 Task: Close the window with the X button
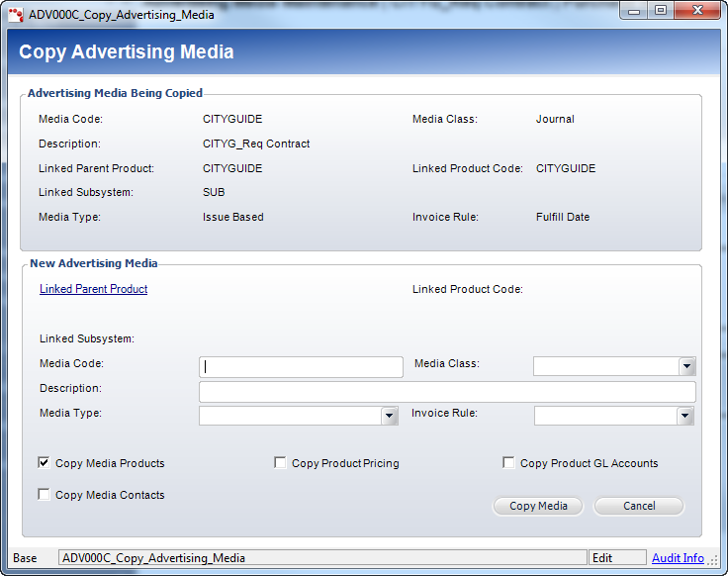point(697,11)
